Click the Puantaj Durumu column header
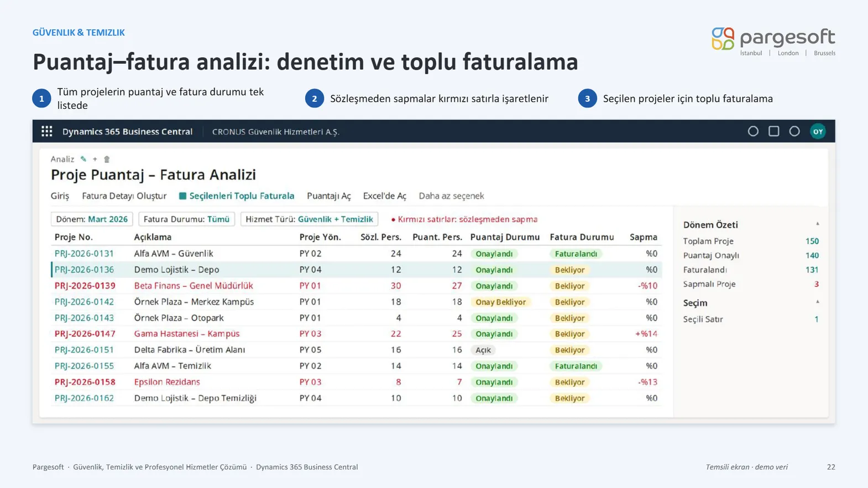The image size is (868, 488). coord(505,237)
